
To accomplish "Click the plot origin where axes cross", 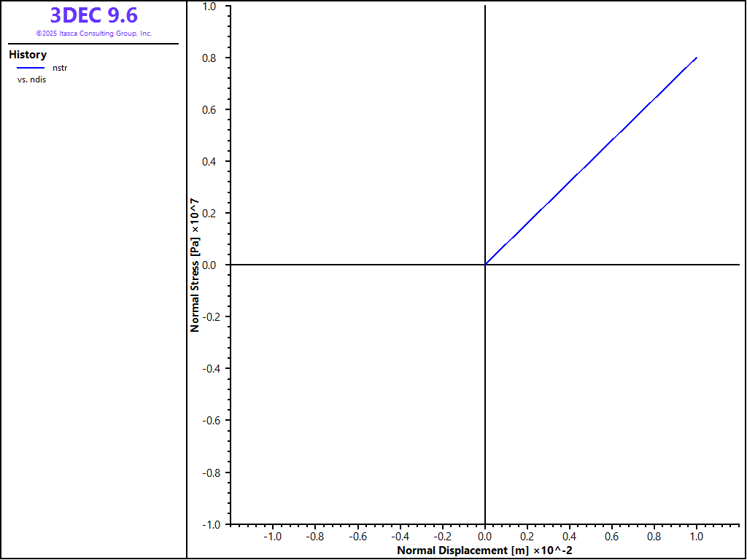I will point(485,265).
